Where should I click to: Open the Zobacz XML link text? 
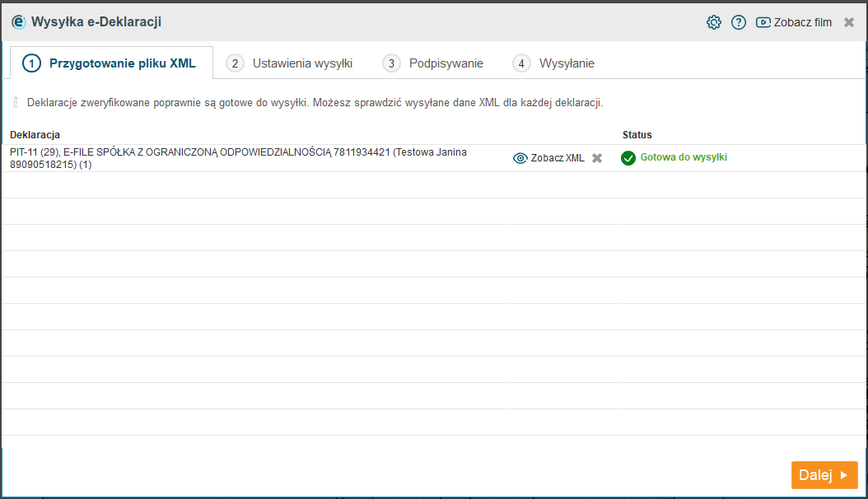coord(558,158)
